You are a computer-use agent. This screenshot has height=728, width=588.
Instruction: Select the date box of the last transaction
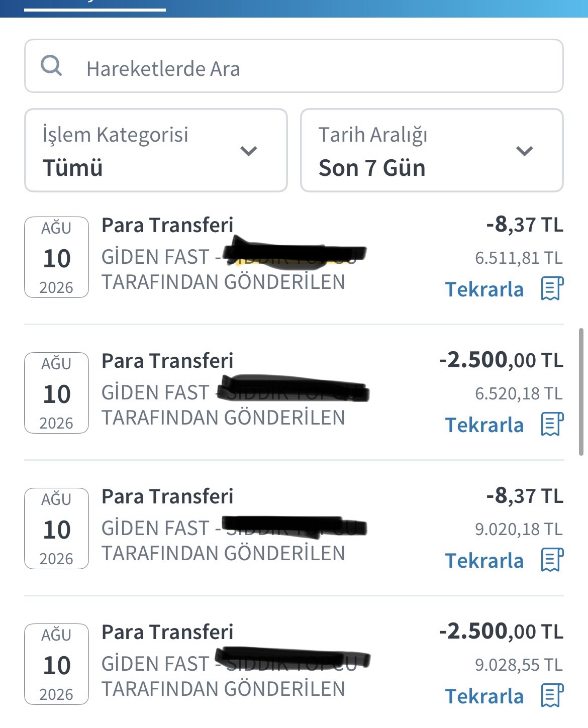(x=57, y=664)
